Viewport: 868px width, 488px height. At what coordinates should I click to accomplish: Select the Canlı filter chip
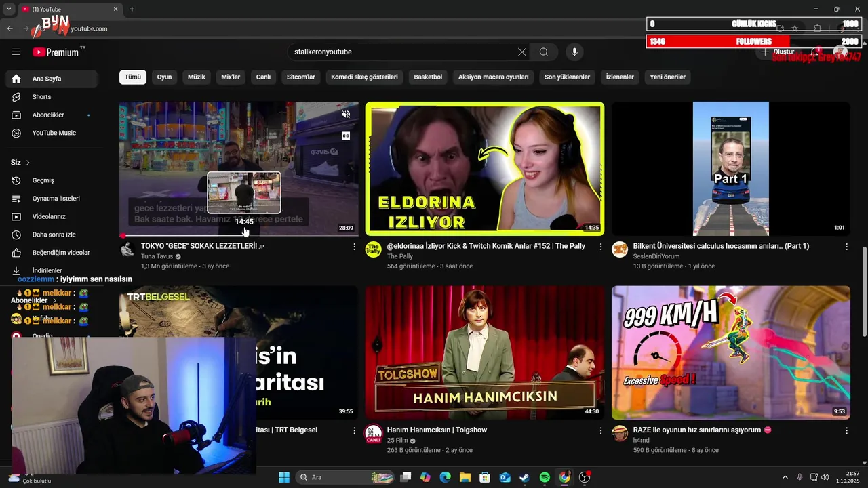[263, 77]
